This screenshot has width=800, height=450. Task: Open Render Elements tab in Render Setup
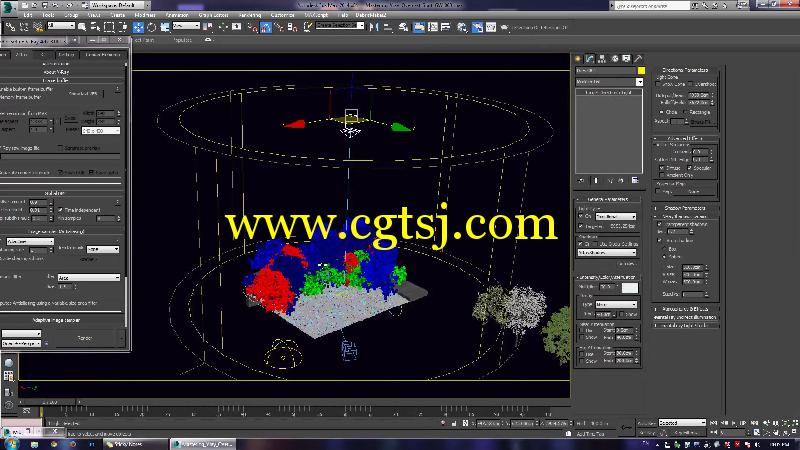coord(103,55)
